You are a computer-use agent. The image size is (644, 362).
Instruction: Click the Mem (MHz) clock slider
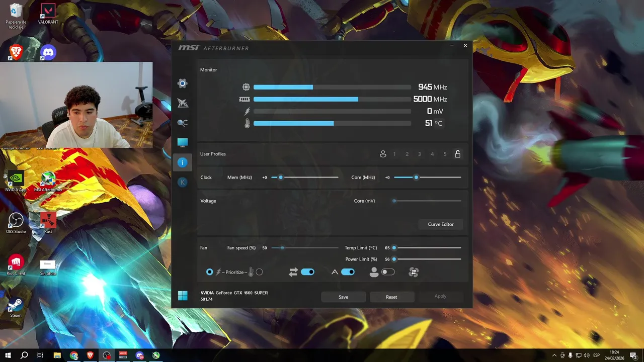click(305, 177)
